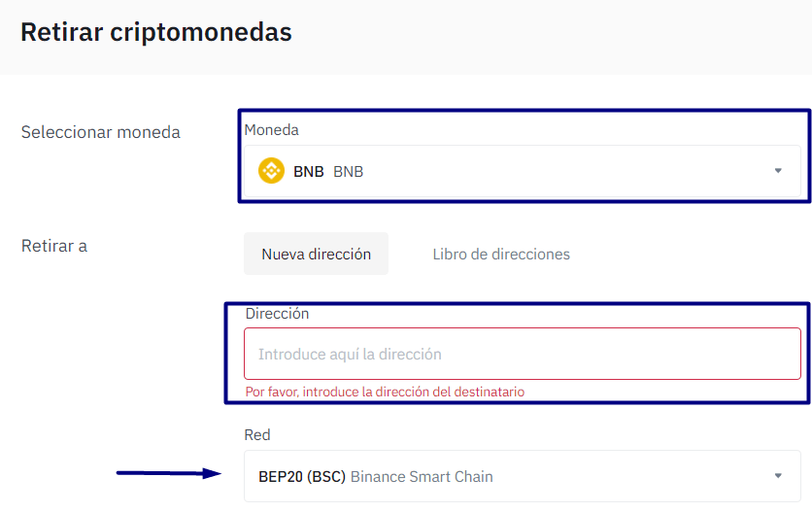Click the red recipient address error message
The image size is (812, 512).
[x=385, y=392]
